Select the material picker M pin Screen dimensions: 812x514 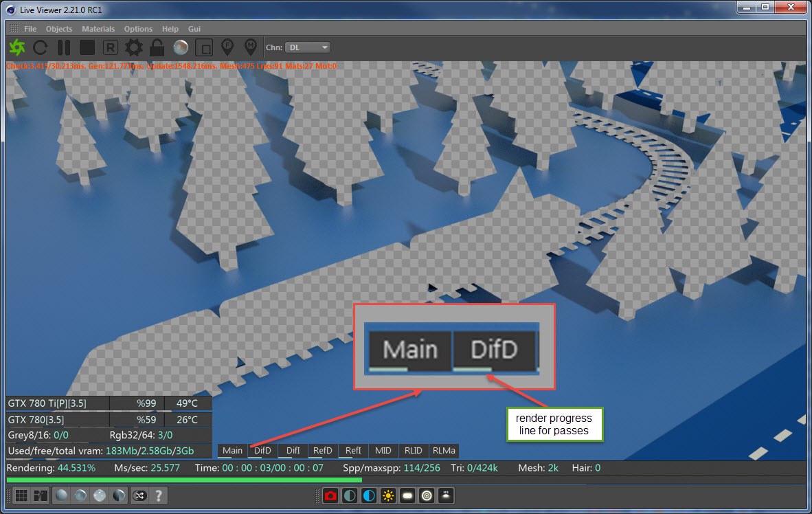click(x=251, y=47)
